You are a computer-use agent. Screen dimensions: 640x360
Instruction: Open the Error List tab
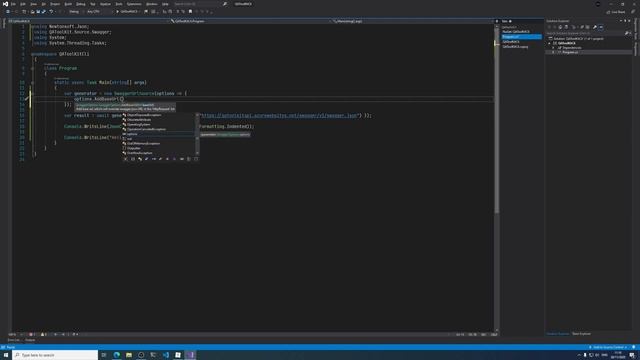[x=13, y=340]
